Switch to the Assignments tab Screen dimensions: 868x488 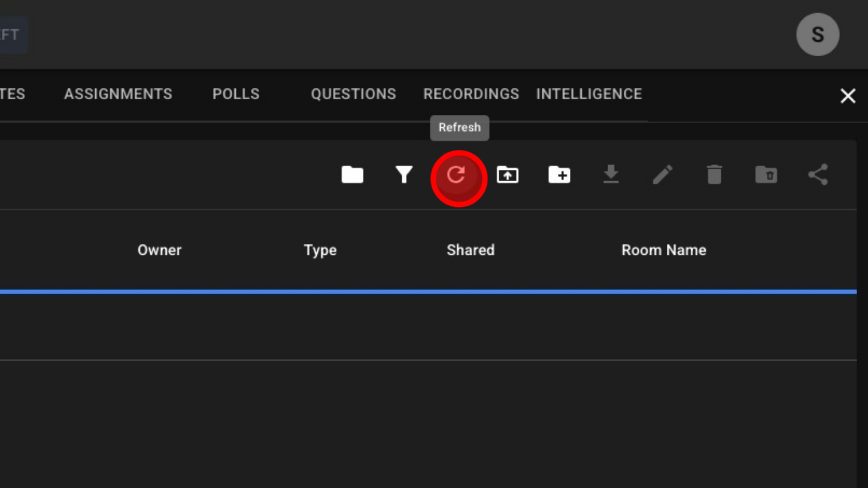[x=118, y=94]
